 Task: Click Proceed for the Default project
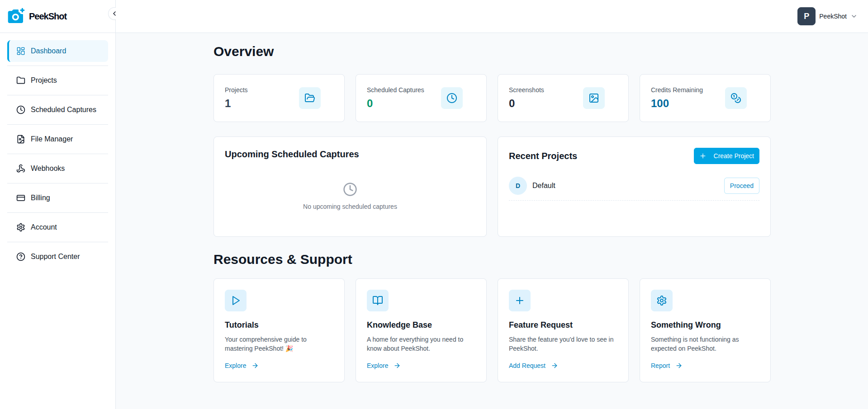pyautogui.click(x=741, y=186)
